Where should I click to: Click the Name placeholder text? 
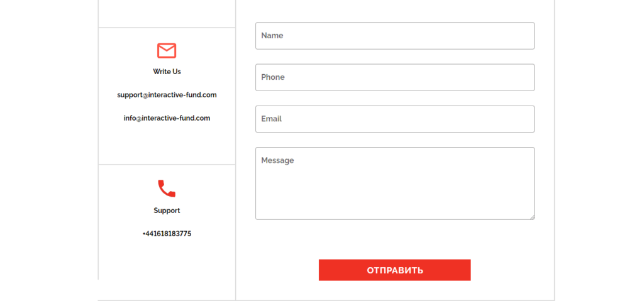click(272, 36)
